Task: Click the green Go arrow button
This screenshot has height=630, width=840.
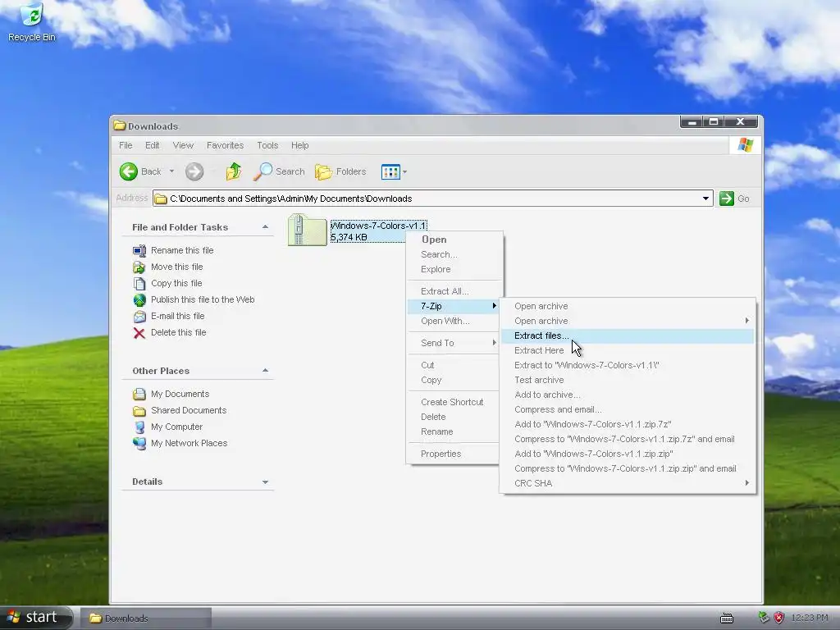Action: 727,199
